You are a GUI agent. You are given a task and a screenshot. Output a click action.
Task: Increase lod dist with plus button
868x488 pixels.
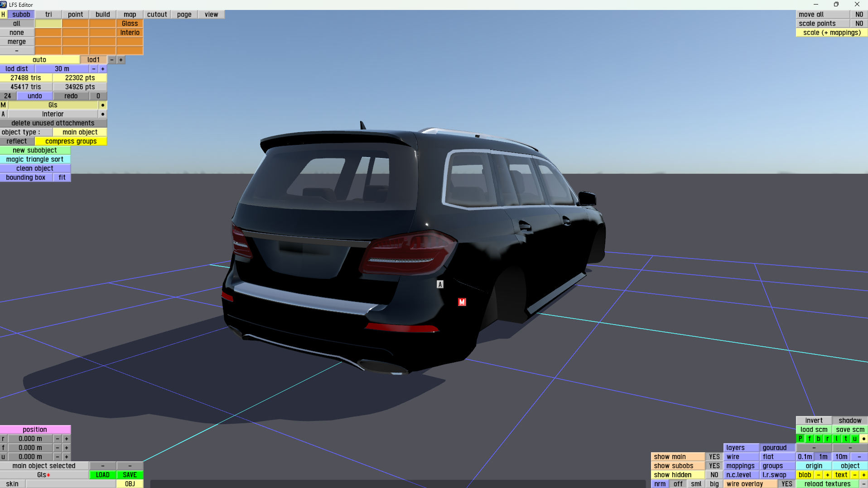[103, 69]
